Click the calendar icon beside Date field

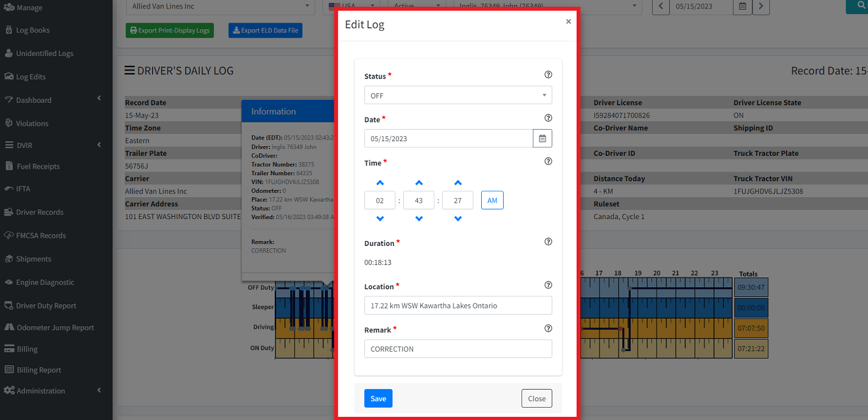[542, 139]
